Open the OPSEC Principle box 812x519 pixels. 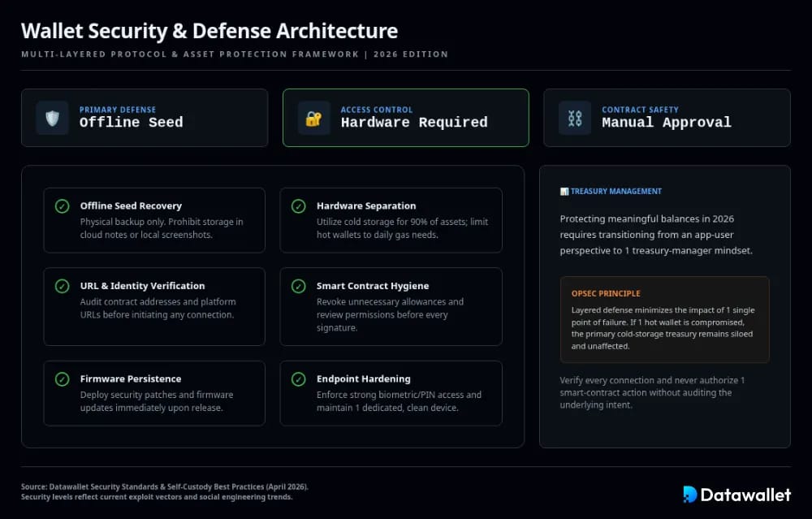pyautogui.click(x=664, y=319)
